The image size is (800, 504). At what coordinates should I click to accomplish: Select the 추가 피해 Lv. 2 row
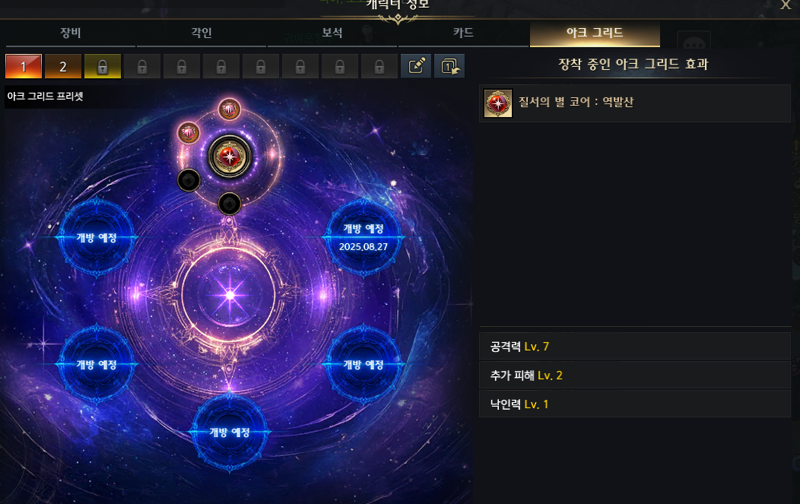point(635,375)
